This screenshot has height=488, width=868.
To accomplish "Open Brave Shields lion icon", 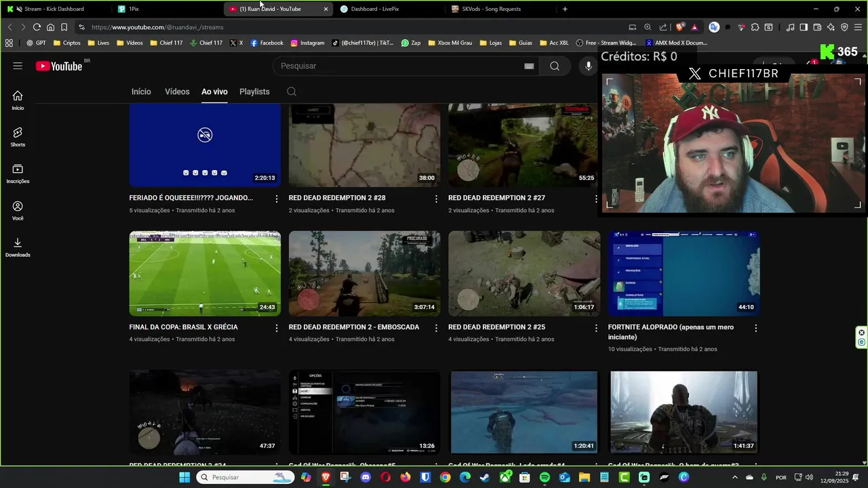I will pos(679,27).
